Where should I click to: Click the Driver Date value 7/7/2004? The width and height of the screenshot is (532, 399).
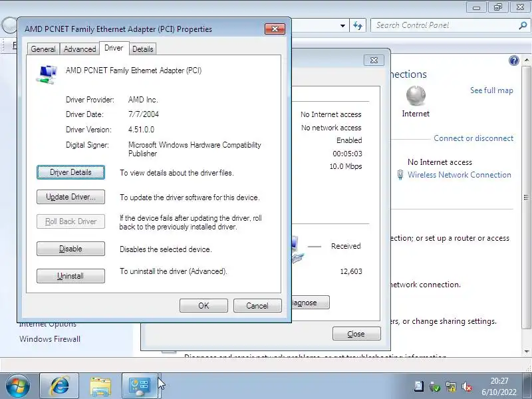(144, 114)
